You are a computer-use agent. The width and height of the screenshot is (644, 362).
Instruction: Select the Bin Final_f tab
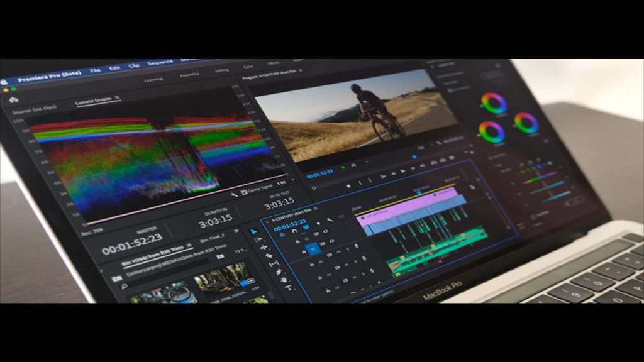coord(212,238)
